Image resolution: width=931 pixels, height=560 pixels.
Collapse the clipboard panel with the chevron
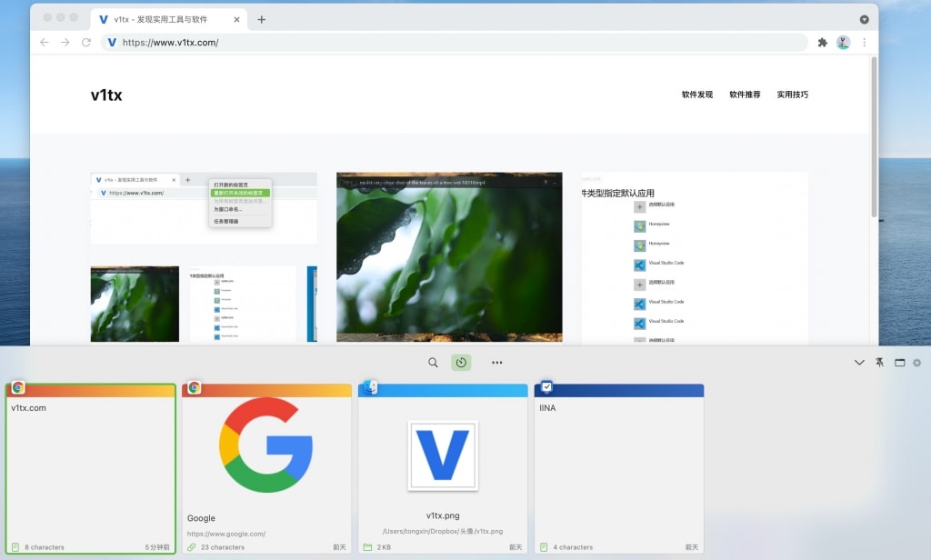click(859, 362)
